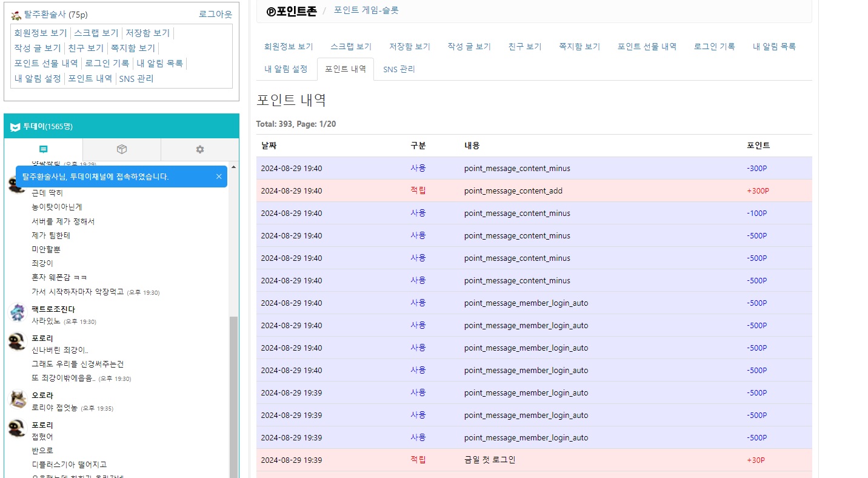This screenshot has height=478, width=868.
Task: Click 오로라 username in chat
Action: (x=42, y=396)
